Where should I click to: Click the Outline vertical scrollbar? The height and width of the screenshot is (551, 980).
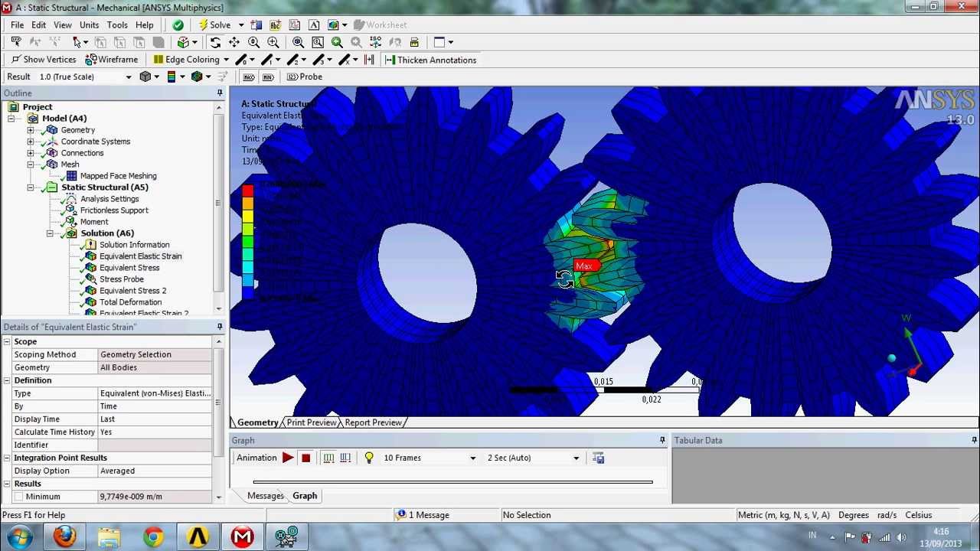coord(218,203)
